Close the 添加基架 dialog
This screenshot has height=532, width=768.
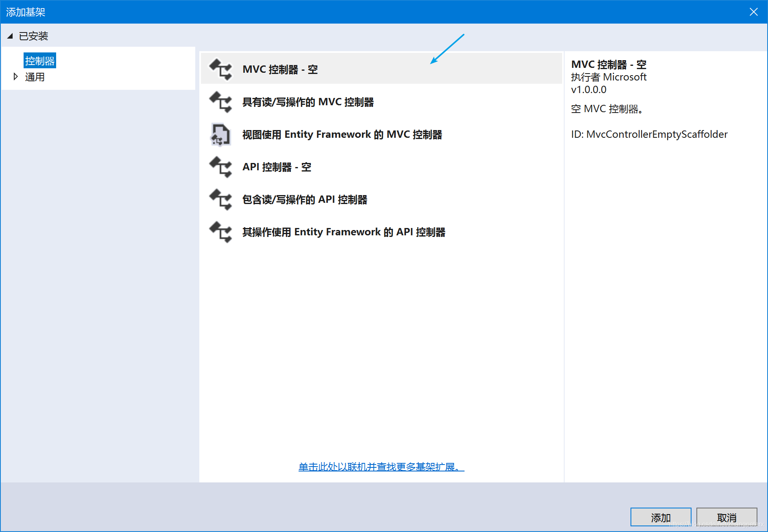point(753,12)
